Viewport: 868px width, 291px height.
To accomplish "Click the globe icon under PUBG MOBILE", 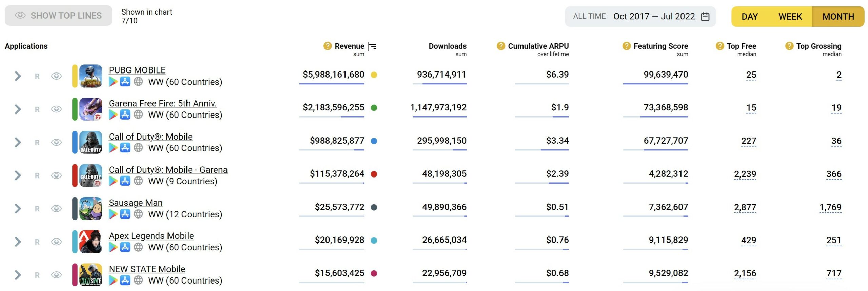I will coord(138,82).
